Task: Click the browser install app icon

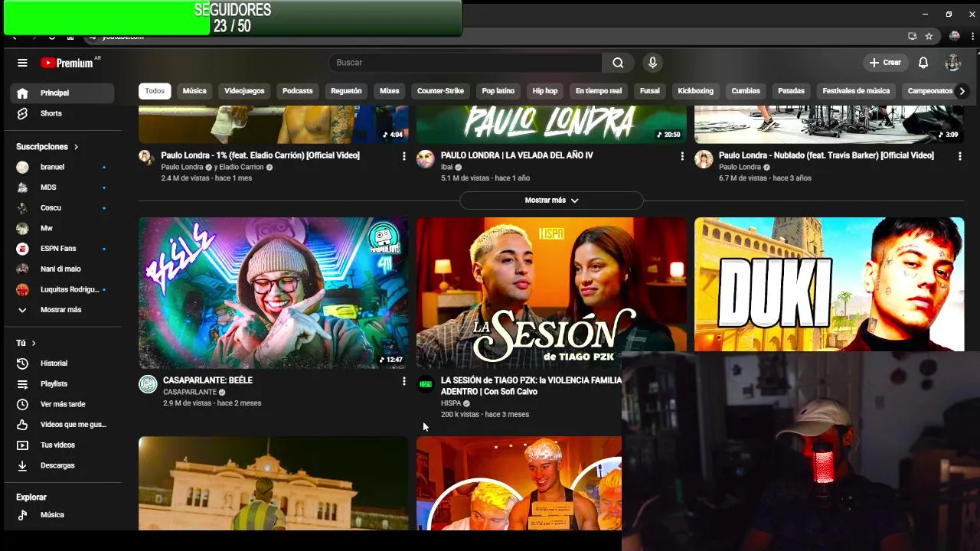Action: [912, 36]
